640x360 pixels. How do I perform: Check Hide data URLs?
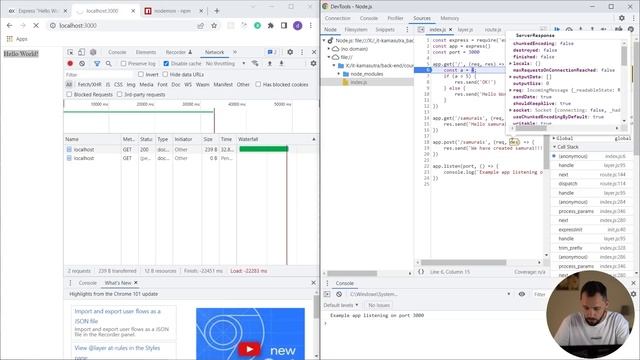pos(165,74)
